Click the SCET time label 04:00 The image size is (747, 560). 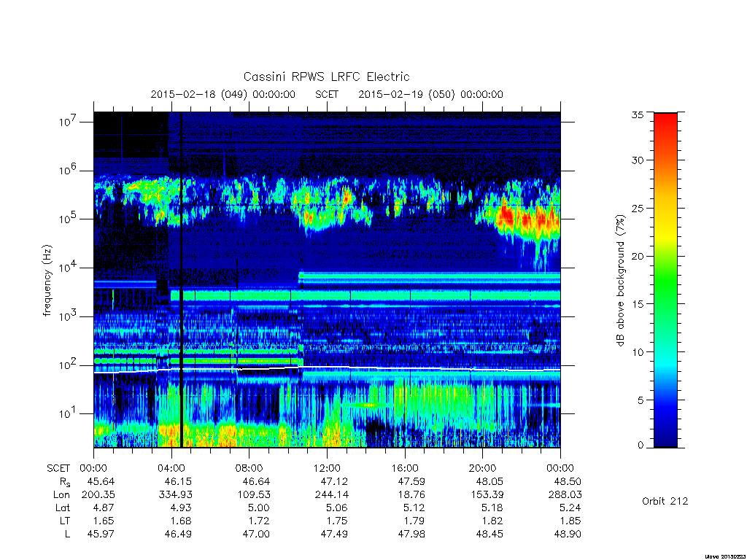coord(171,468)
